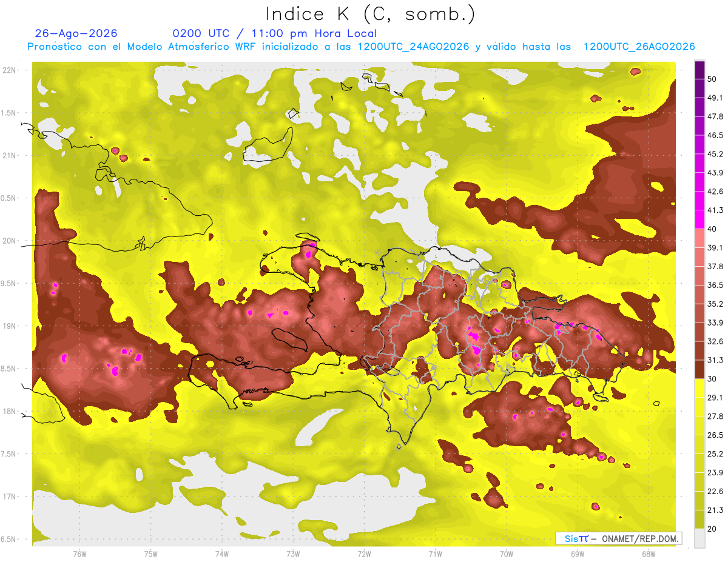Screen dimensions: 728x562
Task: Click the '75W' longitude axis label
Action: [151, 554]
